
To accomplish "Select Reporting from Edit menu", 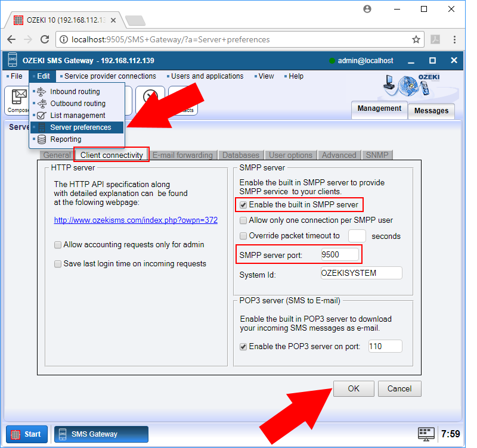I will click(77, 139).
